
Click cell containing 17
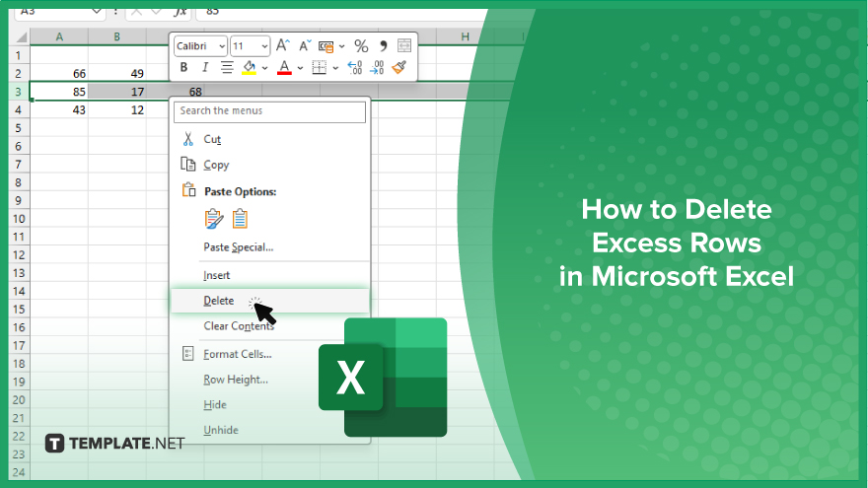click(116, 92)
